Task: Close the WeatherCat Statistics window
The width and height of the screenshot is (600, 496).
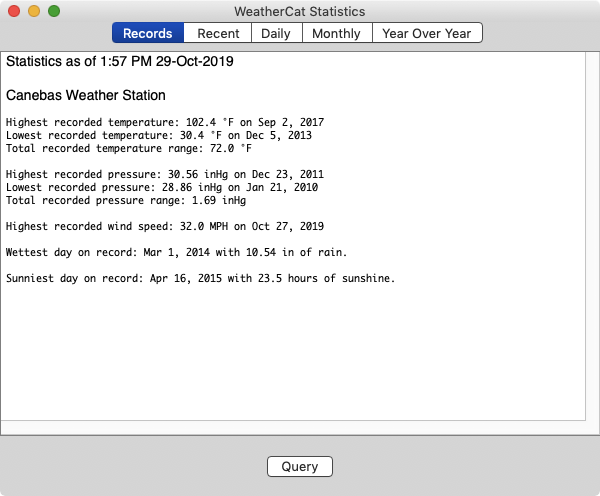Action: pos(14,11)
